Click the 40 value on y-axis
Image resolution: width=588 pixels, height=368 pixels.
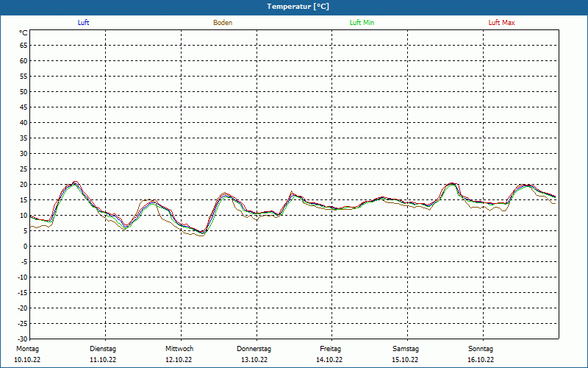pos(24,123)
